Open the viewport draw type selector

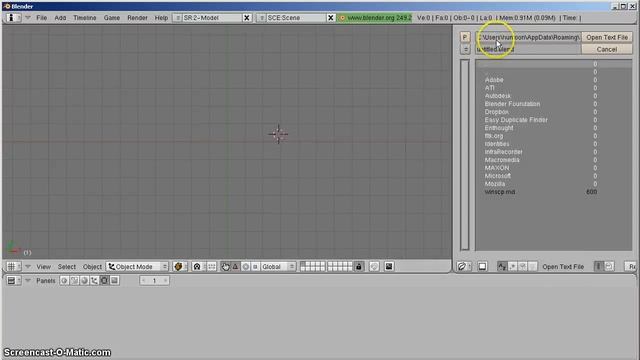coord(179,267)
